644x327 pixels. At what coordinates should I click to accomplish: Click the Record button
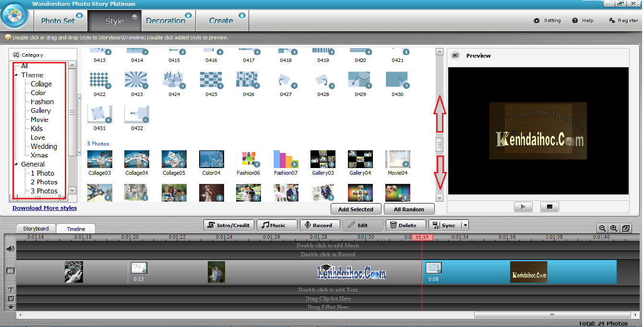[x=320, y=225]
